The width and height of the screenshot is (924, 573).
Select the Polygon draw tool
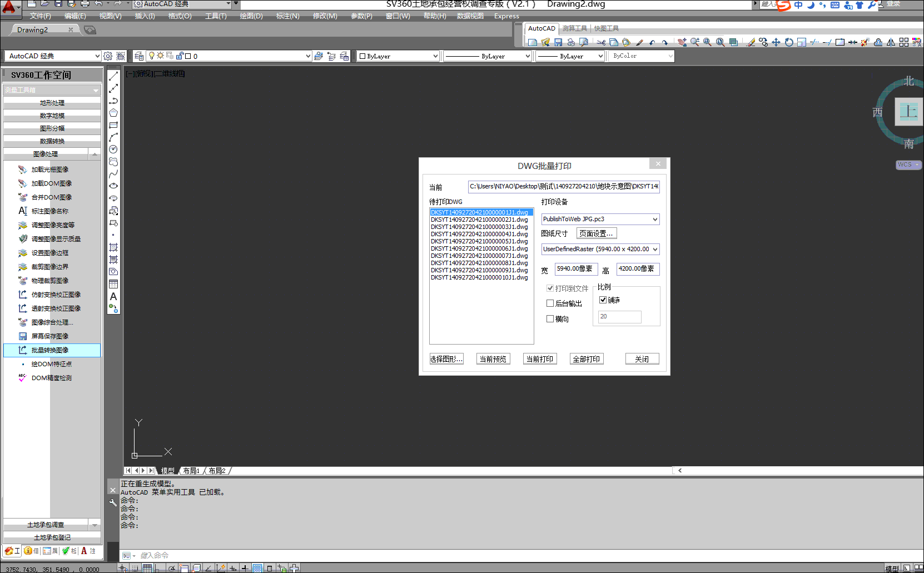113,113
